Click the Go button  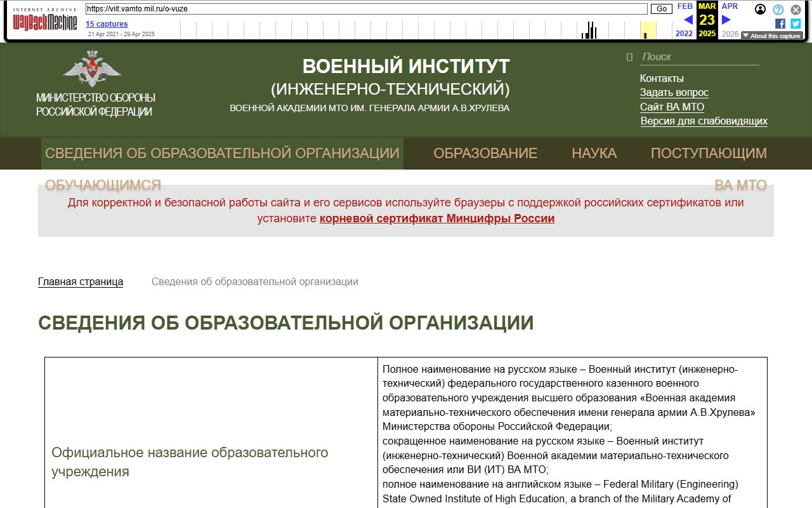click(662, 9)
